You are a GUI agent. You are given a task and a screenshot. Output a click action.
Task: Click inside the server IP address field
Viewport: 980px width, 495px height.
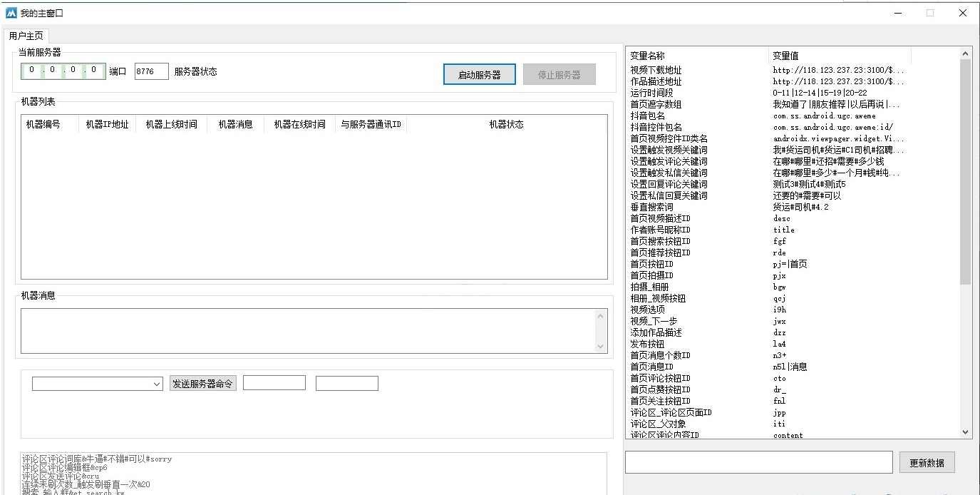[x=63, y=71]
